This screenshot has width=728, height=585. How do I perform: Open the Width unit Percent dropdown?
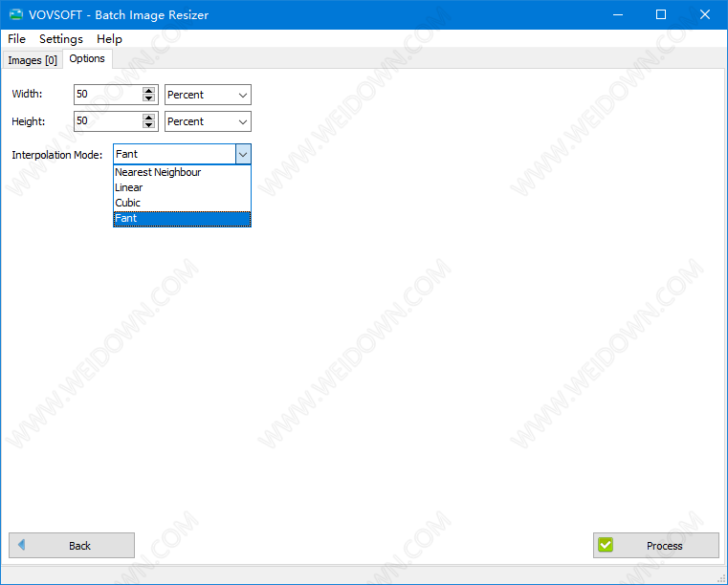[x=208, y=95]
